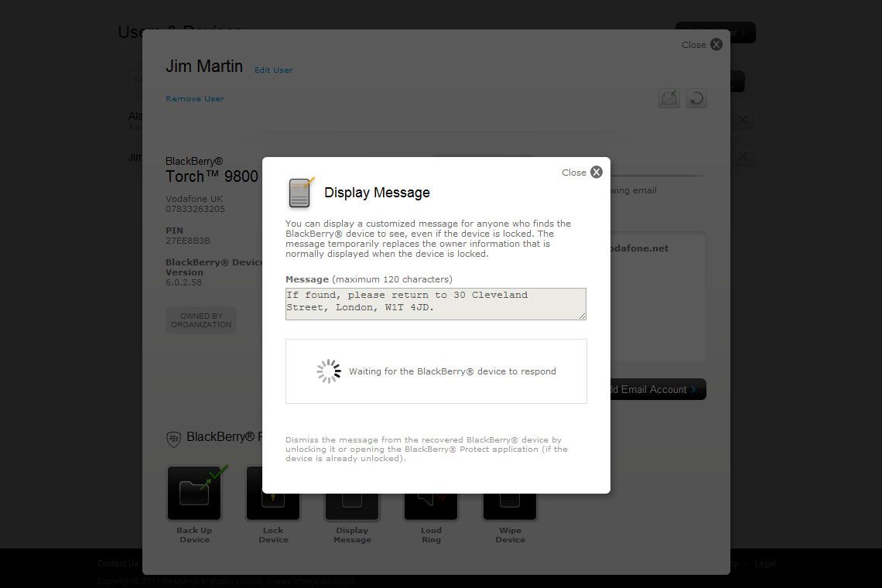Close the Display Message dialog
Image resolution: width=882 pixels, height=588 pixels.
(582, 173)
